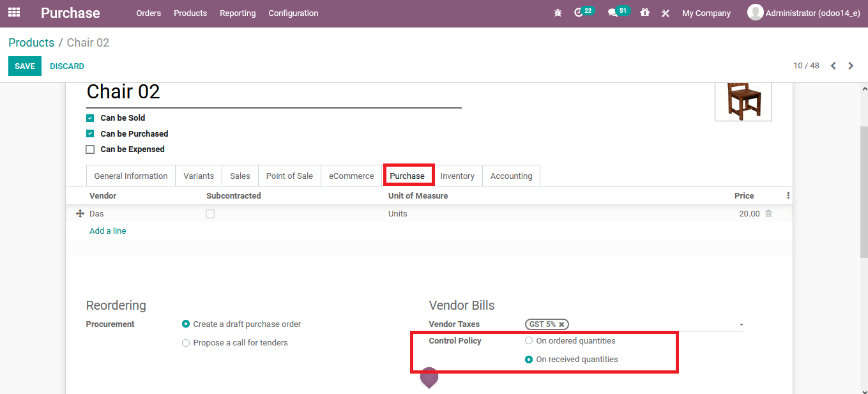Click the 20.00 price cell

[x=749, y=214]
